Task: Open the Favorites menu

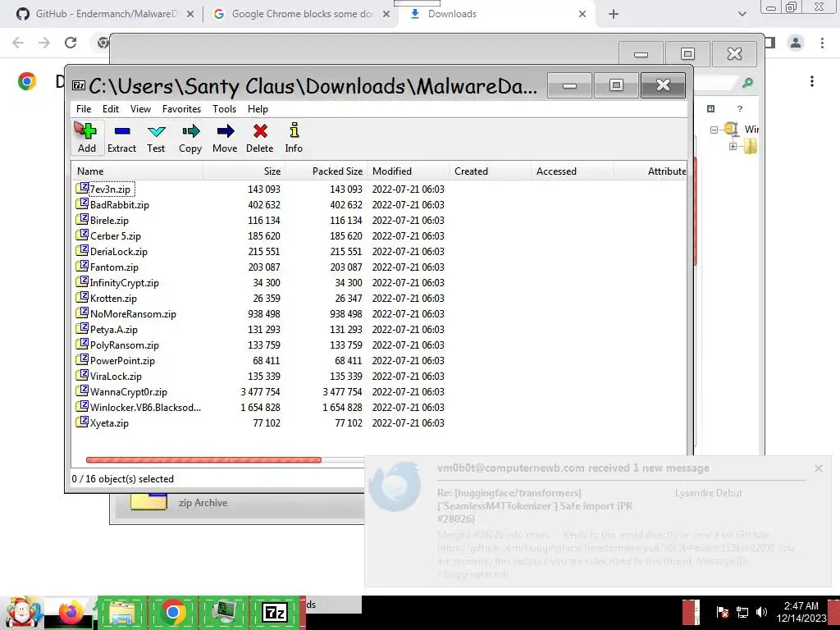Action: tap(181, 109)
